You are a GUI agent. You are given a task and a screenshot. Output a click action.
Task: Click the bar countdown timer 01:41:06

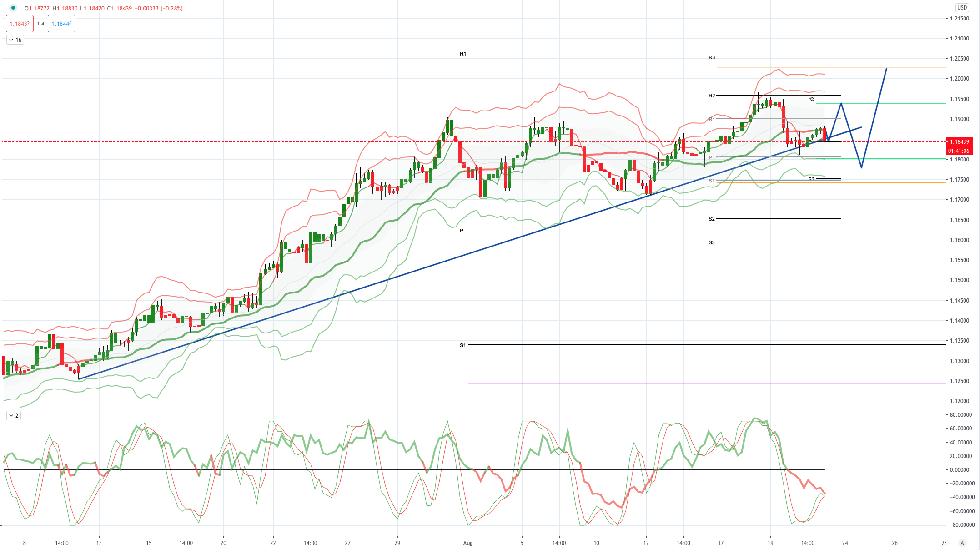pos(960,151)
